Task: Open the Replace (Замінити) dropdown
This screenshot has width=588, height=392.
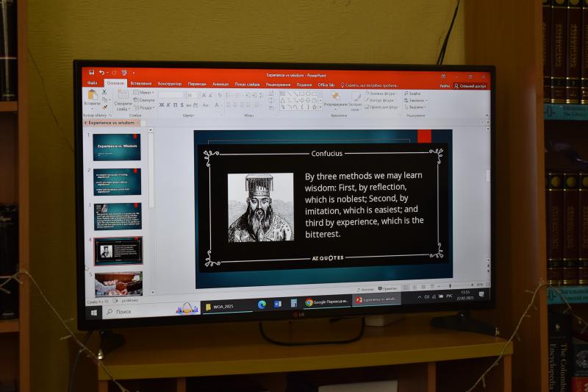Action: 416,101
